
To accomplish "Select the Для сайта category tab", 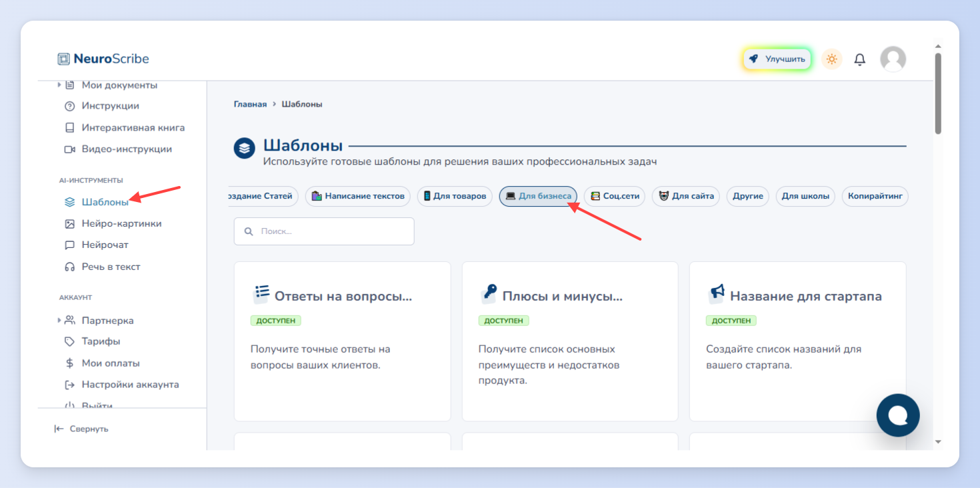I will click(686, 196).
